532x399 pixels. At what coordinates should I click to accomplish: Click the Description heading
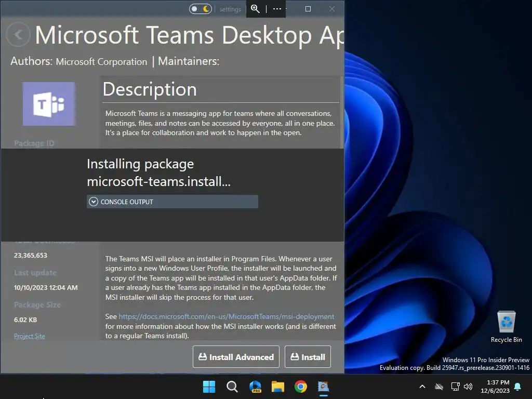tap(150, 89)
